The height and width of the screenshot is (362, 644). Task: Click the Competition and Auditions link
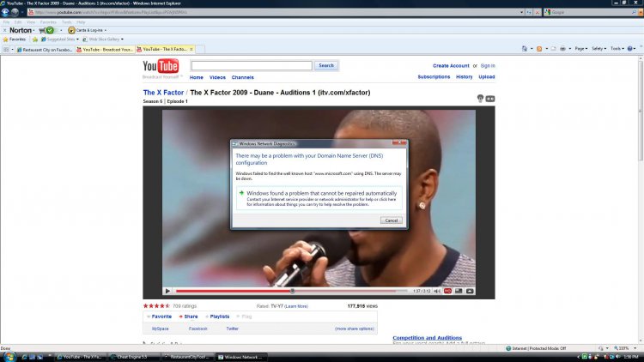click(x=427, y=338)
